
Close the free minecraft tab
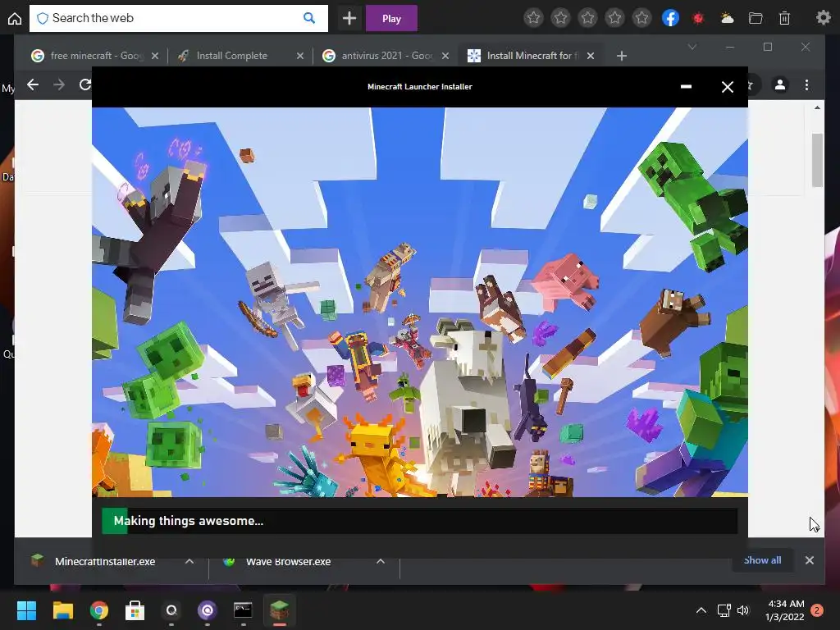pyautogui.click(x=155, y=56)
